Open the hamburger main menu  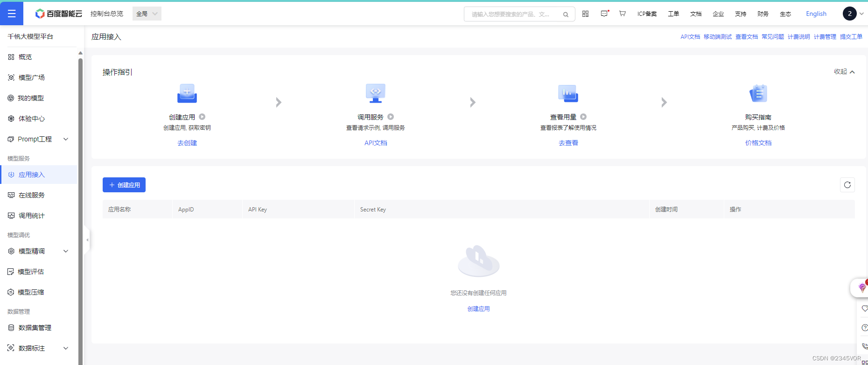pos(12,14)
